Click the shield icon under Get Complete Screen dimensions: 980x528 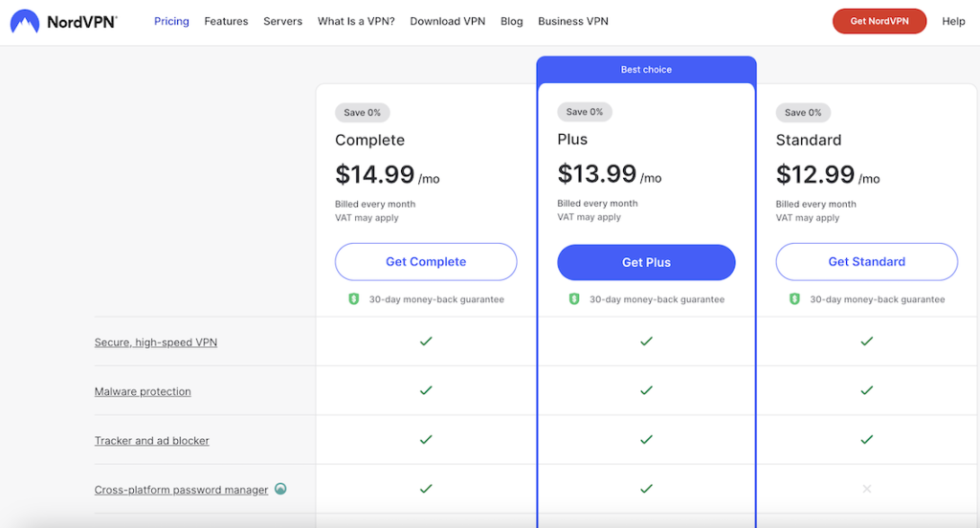(x=354, y=299)
